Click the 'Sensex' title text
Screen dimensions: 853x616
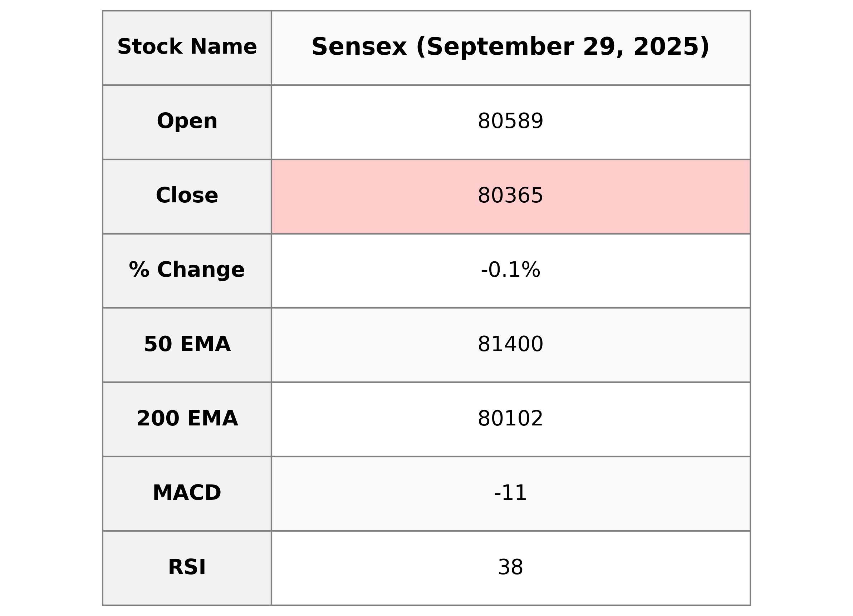click(x=359, y=47)
